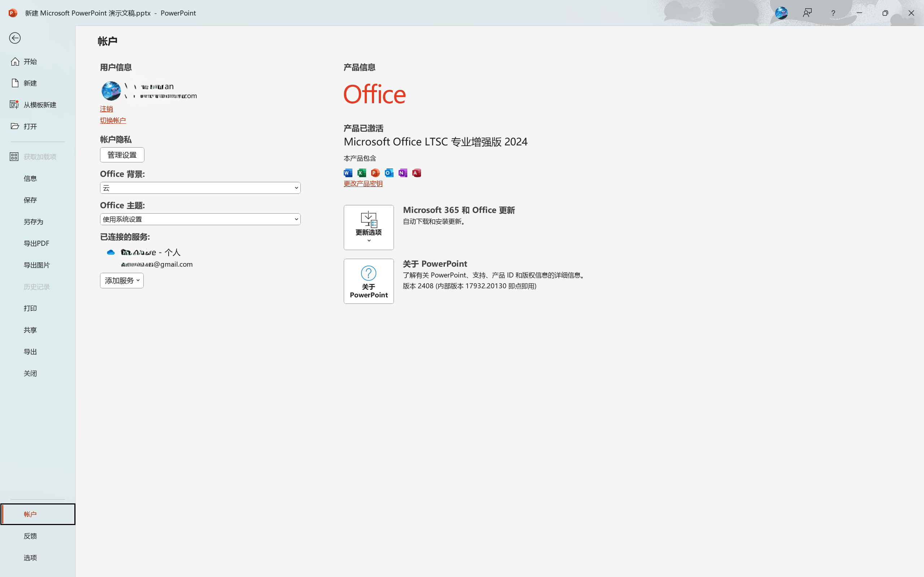
Task: Click the feedback person icon in title bar
Action: (x=807, y=13)
